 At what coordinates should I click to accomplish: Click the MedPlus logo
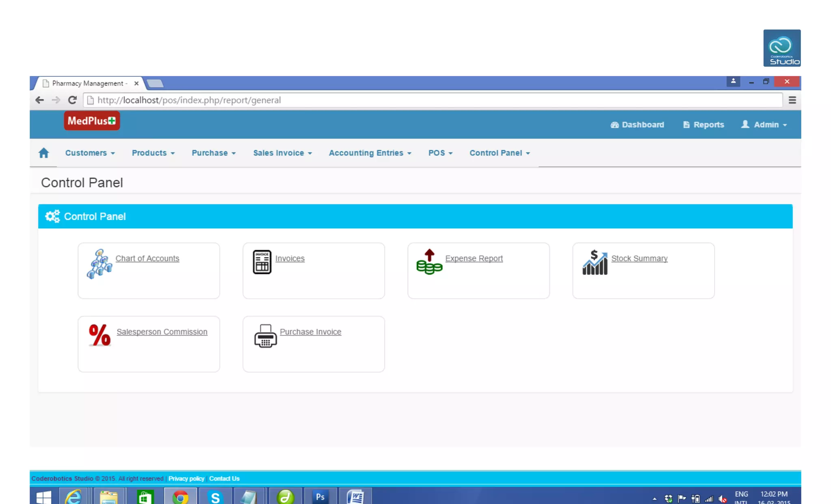coord(92,121)
